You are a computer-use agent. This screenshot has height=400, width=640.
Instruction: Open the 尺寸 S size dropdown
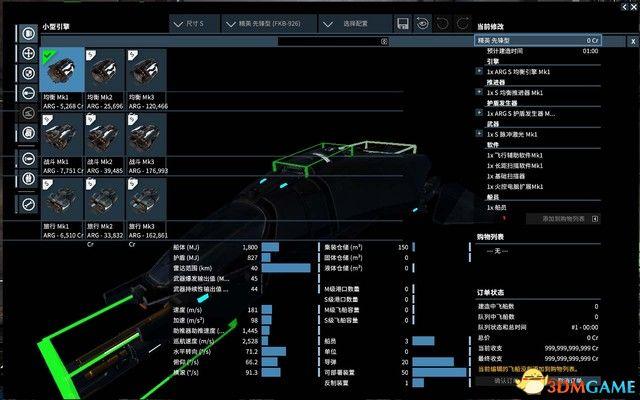[194, 24]
